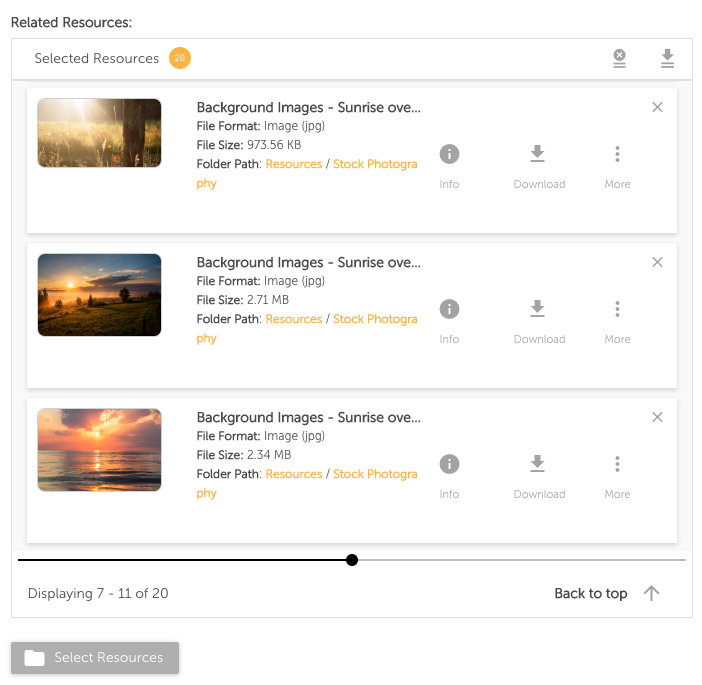Click Back to top arrow
702x685 pixels.
pyautogui.click(x=651, y=593)
